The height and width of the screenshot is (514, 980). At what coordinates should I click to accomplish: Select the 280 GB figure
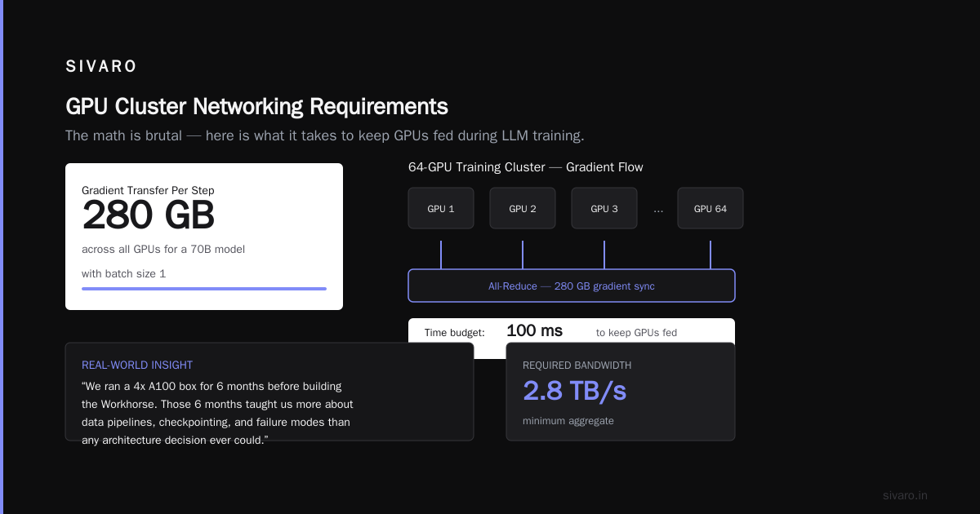[x=148, y=216]
